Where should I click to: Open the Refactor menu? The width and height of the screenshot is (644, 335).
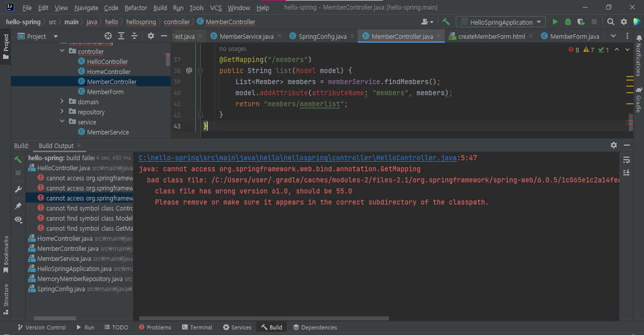click(136, 8)
